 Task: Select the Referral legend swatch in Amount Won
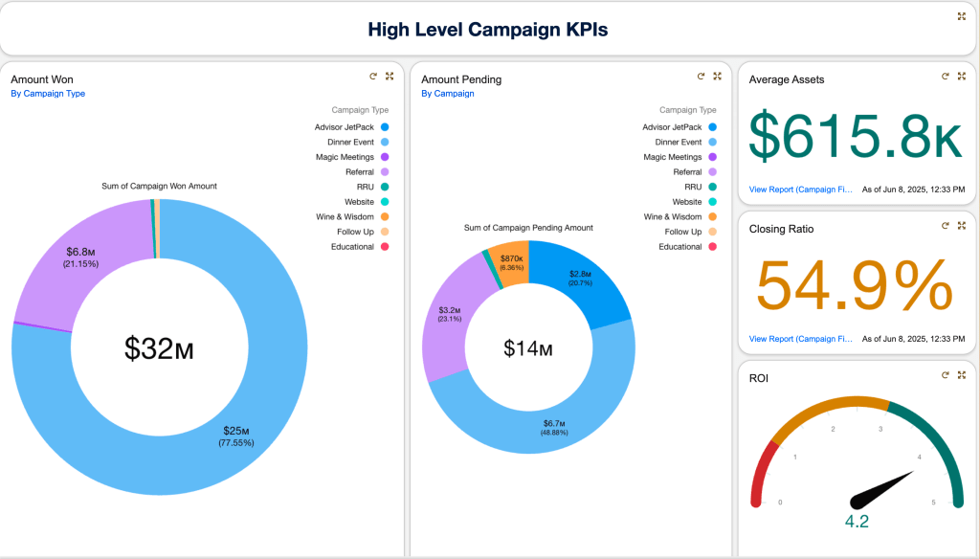(385, 171)
